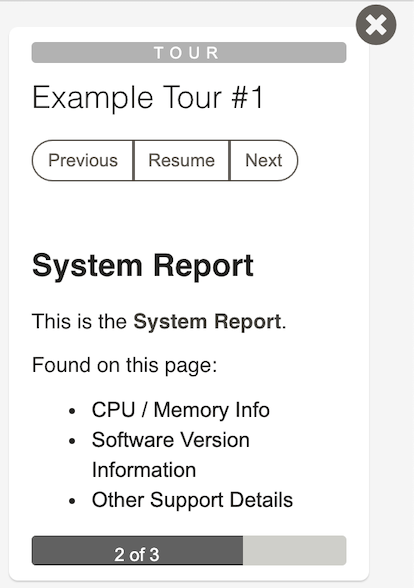
Task: Select the Software Version Information list item
Action: 171,455
